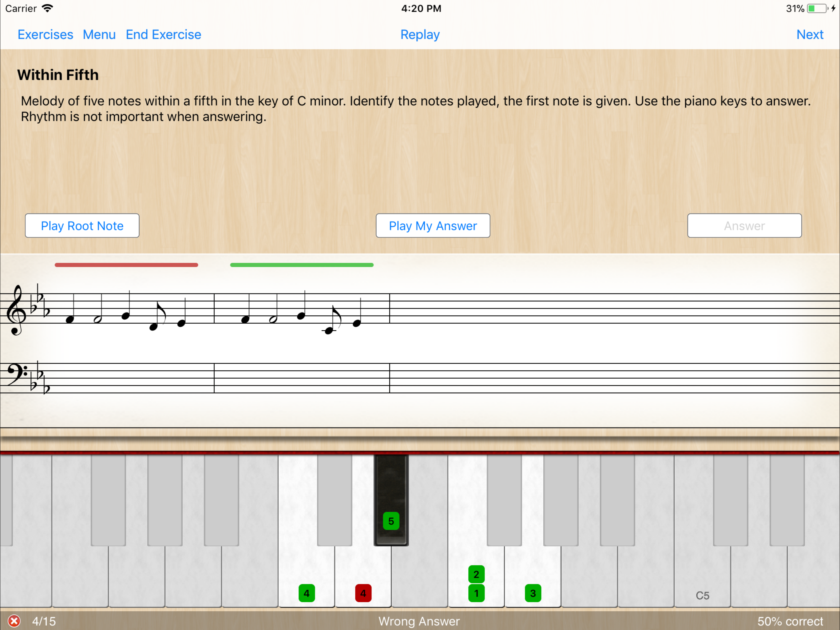Click the treble clef symbol on staff
840x630 pixels.
[16, 310]
